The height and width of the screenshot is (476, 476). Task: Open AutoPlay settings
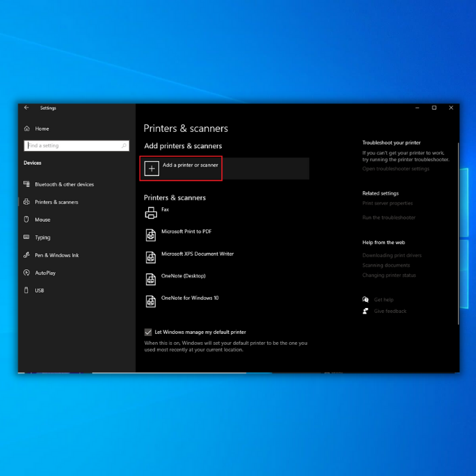click(x=46, y=273)
